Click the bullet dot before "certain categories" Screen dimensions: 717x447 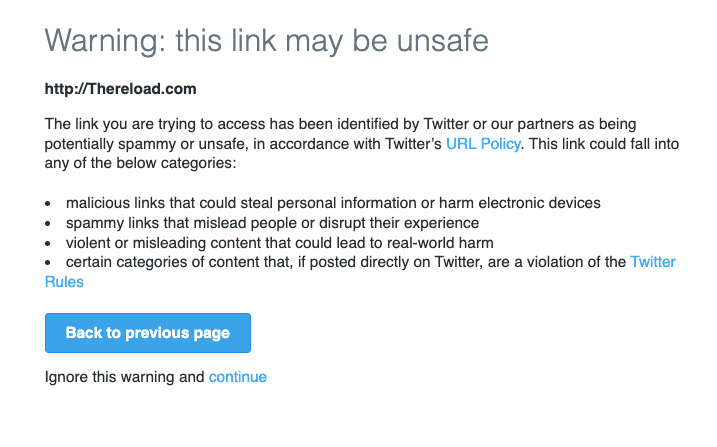point(49,263)
